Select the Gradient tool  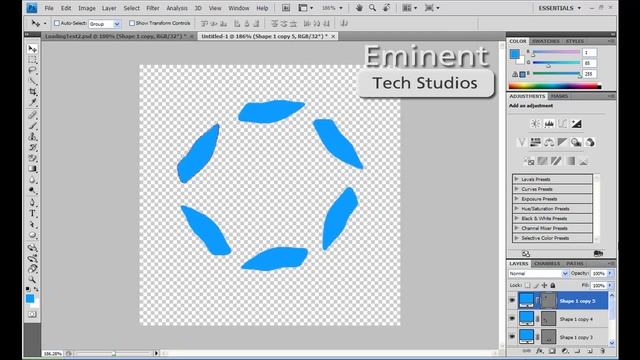pos(32,169)
